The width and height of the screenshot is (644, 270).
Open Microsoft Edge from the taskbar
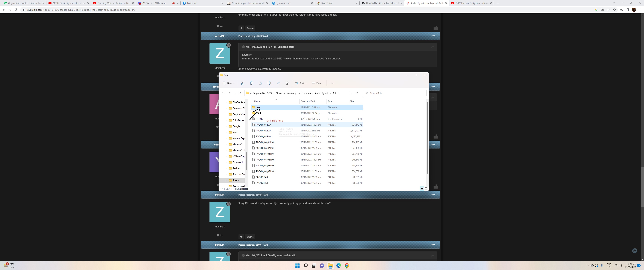pyautogui.click(x=338, y=266)
